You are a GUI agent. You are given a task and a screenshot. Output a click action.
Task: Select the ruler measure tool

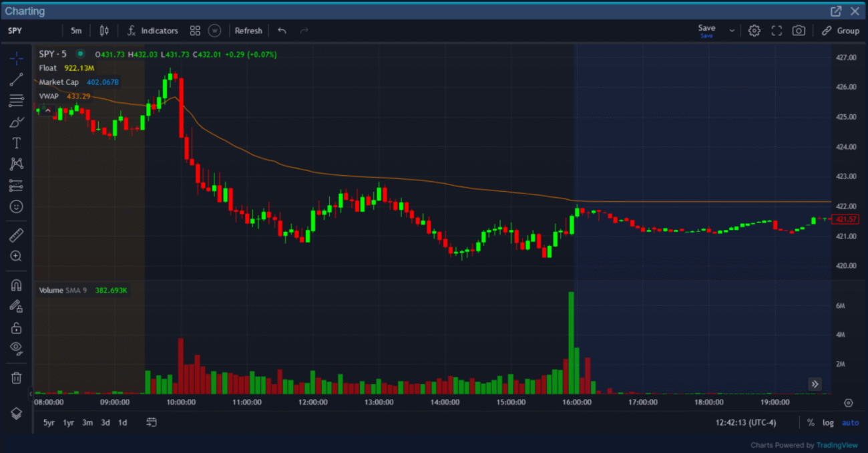pos(16,235)
